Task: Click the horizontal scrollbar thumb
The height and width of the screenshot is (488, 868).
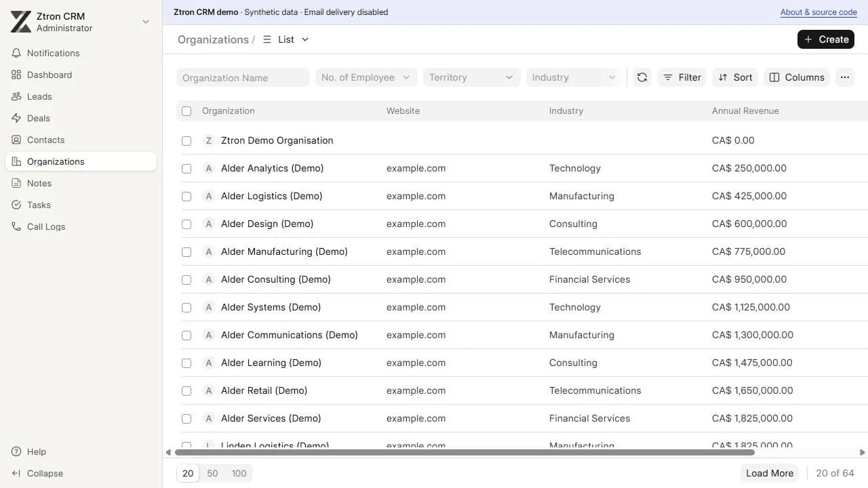Action: coord(465,452)
